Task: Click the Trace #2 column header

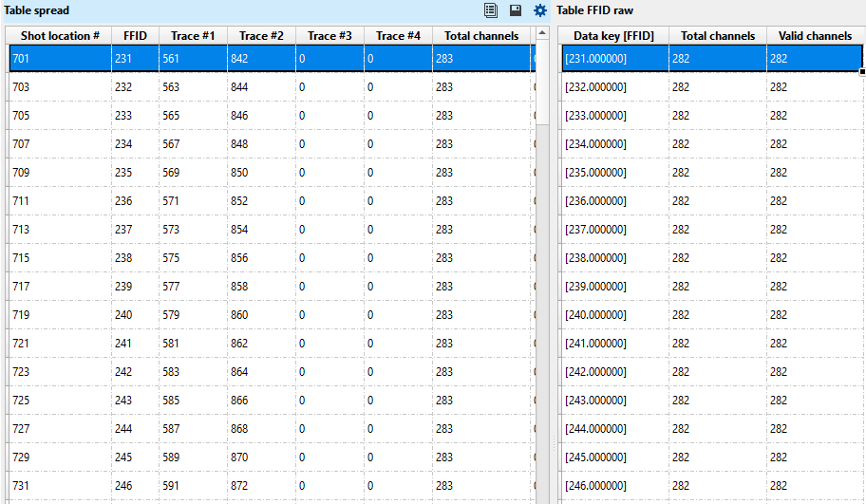Action: [261, 36]
